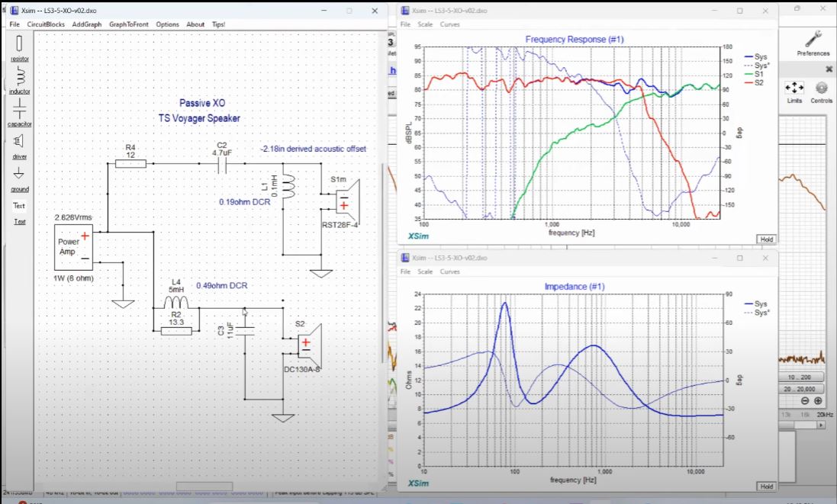Click the 'DC130A-8' driver model label
Viewport: 837px width, 504px height.
tap(302, 370)
